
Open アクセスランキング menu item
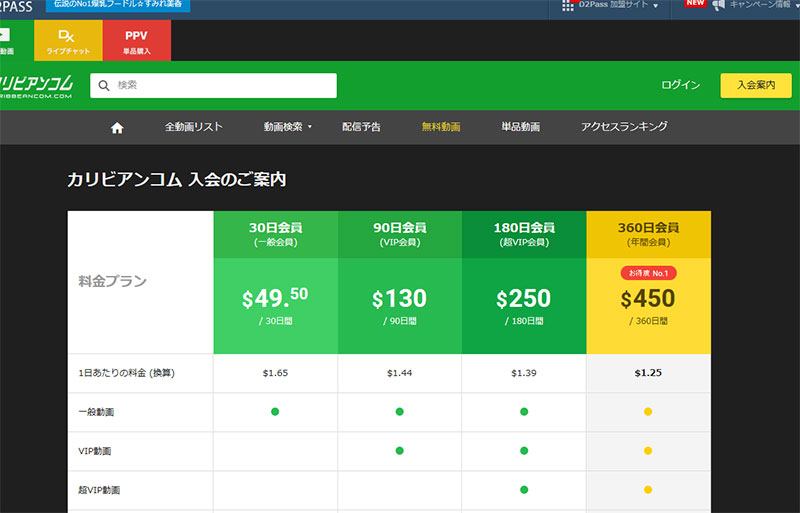point(624,127)
